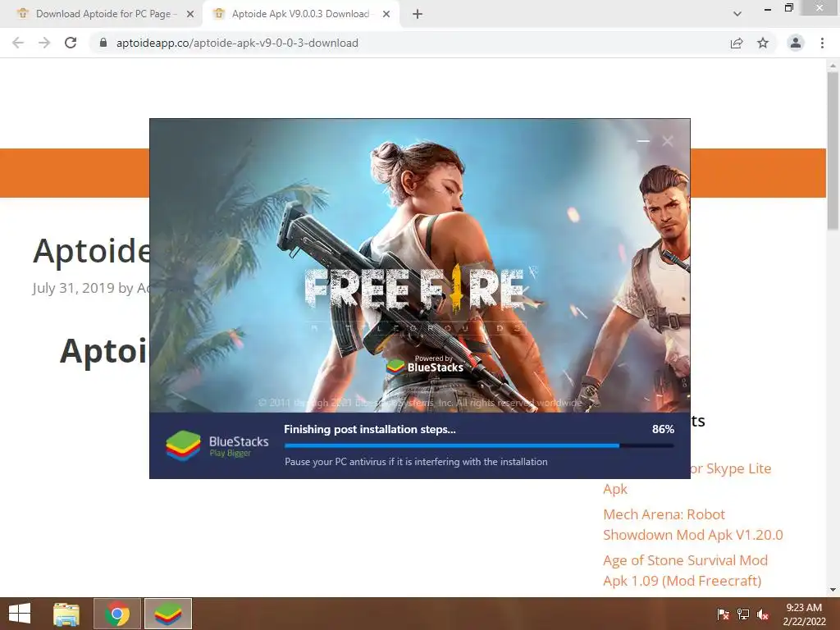Switch to Aptoide Apk V9.0.0.3 Download tab
The height and width of the screenshot is (630, 840).
coord(300,14)
